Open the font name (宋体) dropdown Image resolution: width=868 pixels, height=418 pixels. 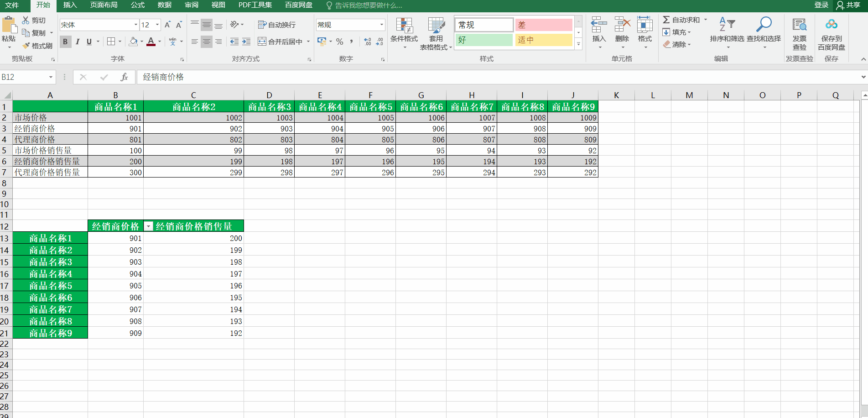click(135, 25)
